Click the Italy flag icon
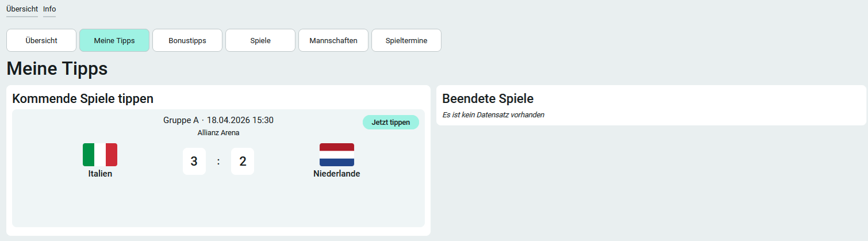 click(x=100, y=155)
